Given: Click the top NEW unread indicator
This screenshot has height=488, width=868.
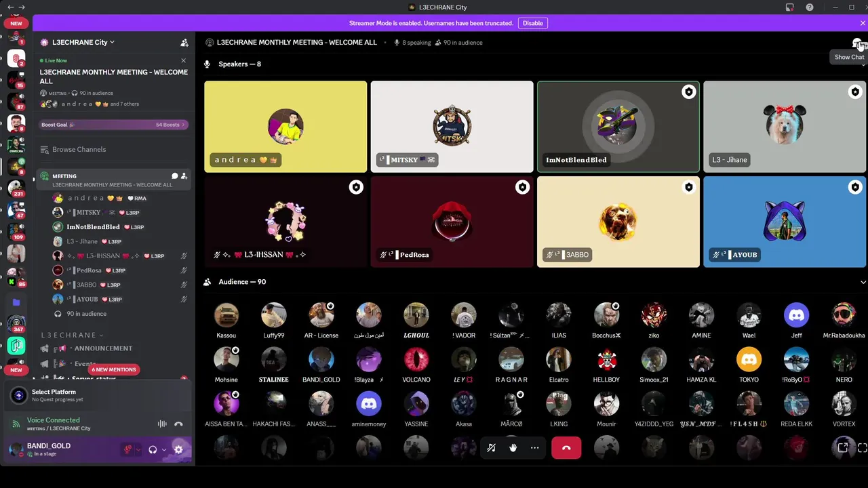Looking at the screenshot, I should click(x=16, y=23).
